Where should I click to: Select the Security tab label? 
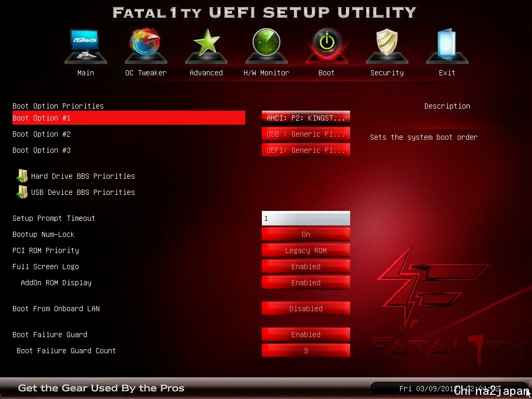387,73
